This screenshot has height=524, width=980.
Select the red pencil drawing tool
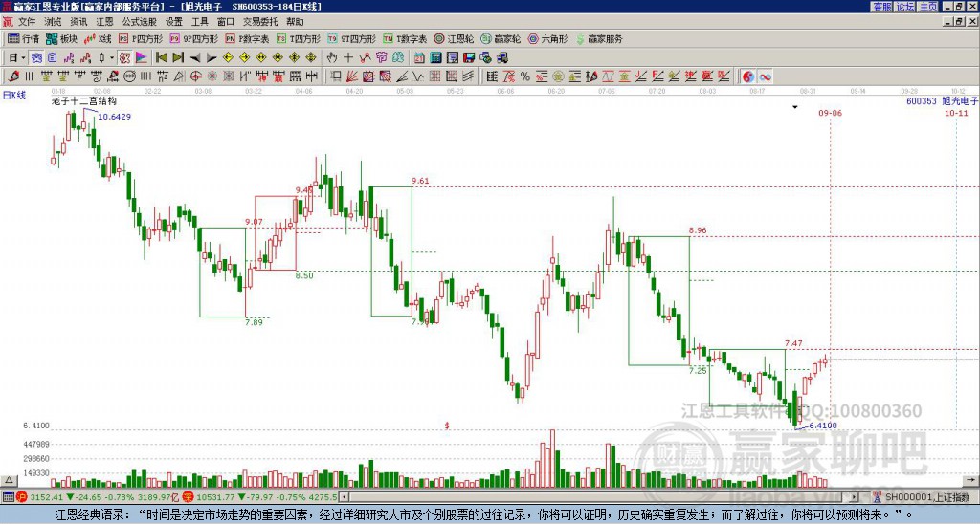pyautogui.click(x=13, y=76)
